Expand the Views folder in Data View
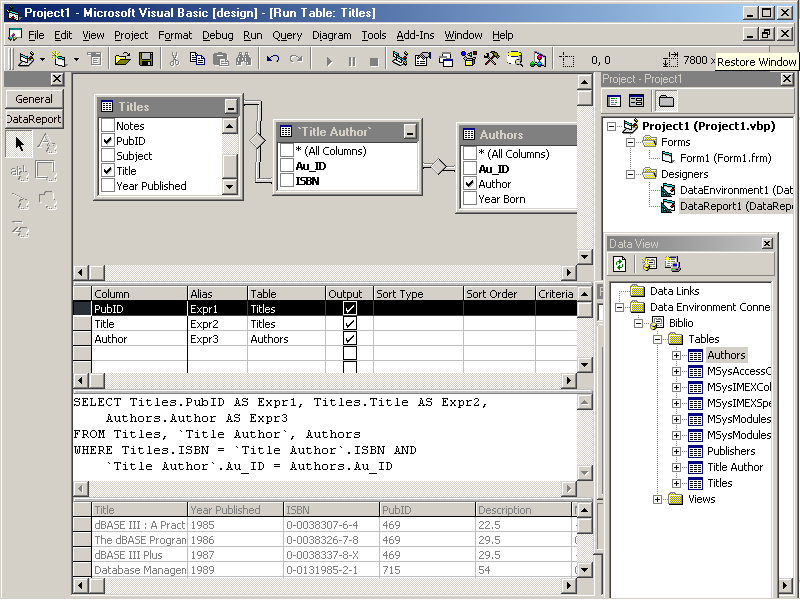 658,499
